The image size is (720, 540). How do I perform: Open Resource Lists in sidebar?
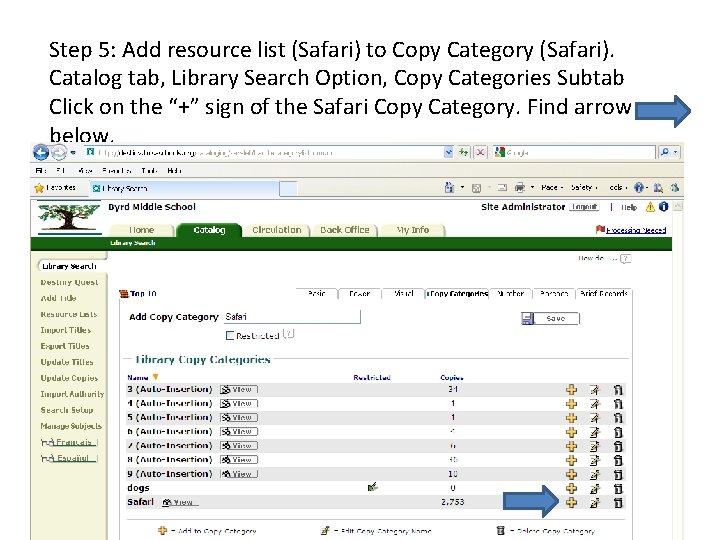[x=69, y=315]
